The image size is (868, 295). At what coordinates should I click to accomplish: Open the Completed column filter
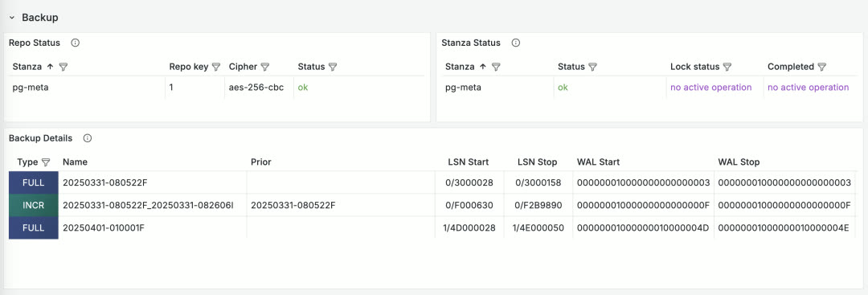click(x=821, y=67)
